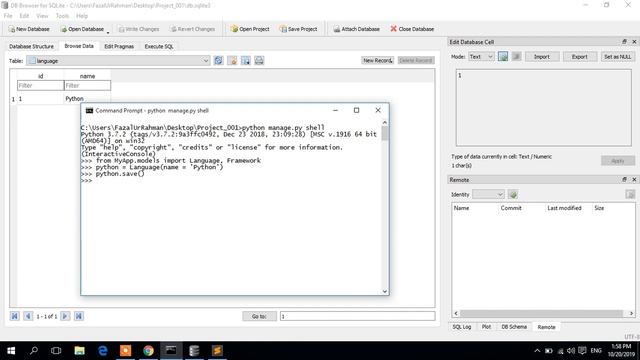Save table as currently displayed icon
Viewport: 640px width, 360px height.
[246, 61]
